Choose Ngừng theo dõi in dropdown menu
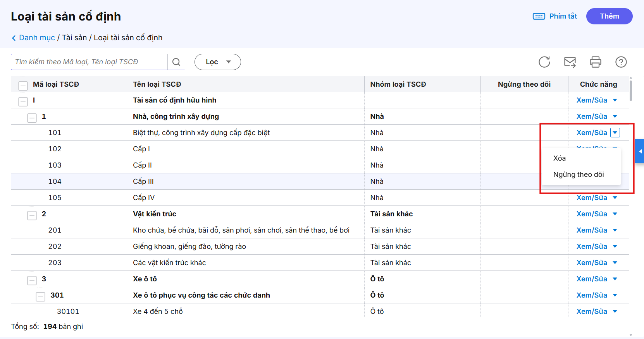644x339 pixels. [x=579, y=175]
